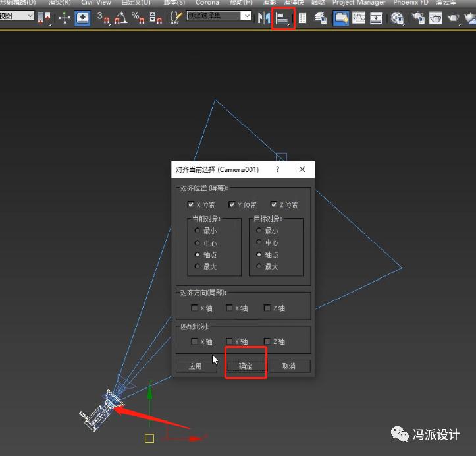Click the 确定 button
This screenshot has height=456, width=476.
(246, 366)
